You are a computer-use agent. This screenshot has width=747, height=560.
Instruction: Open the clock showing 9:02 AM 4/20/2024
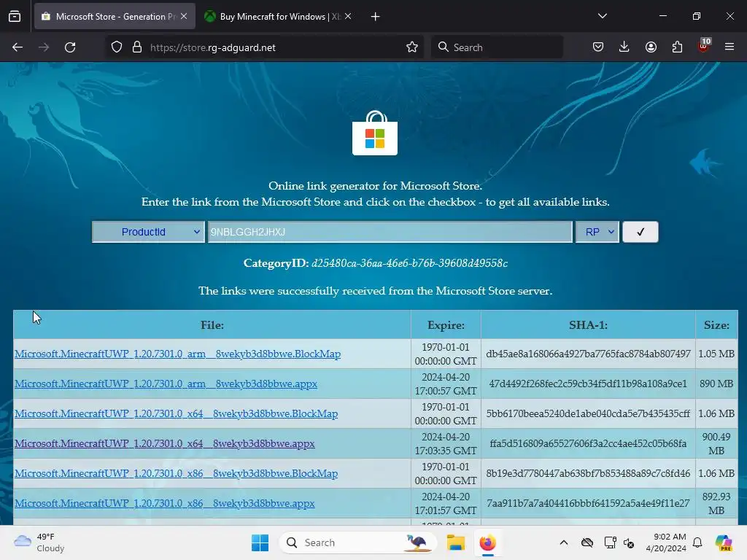point(666,542)
